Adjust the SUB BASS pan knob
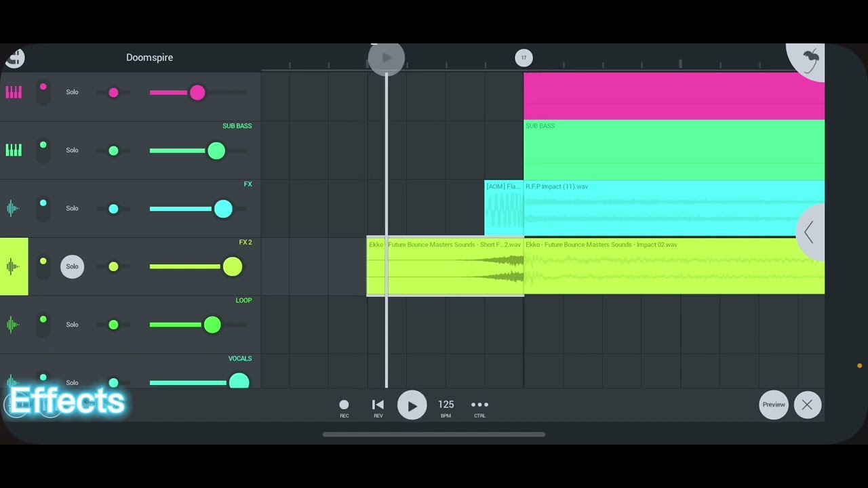Screen dimensions: 868x488 [113, 150]
